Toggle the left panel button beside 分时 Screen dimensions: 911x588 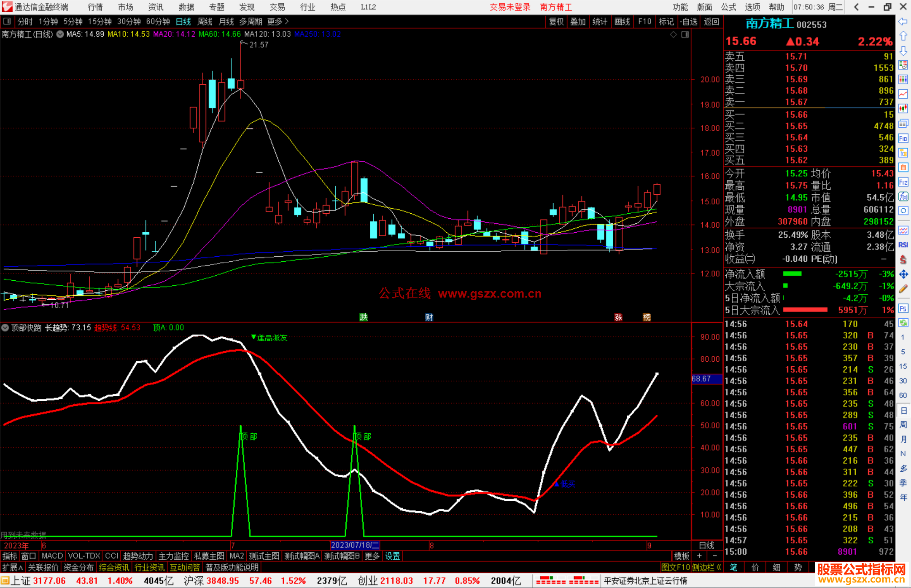pyautogui.click(x=7, y=21)
